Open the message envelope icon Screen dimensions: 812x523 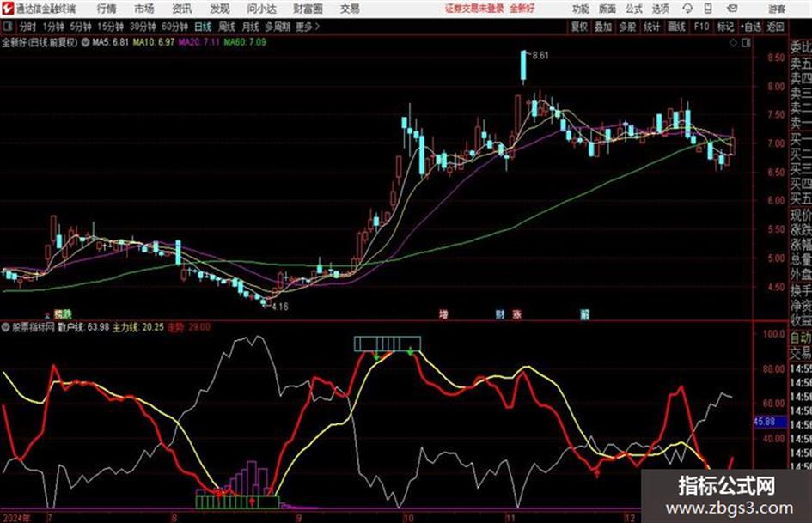click(x=732, y=9)
